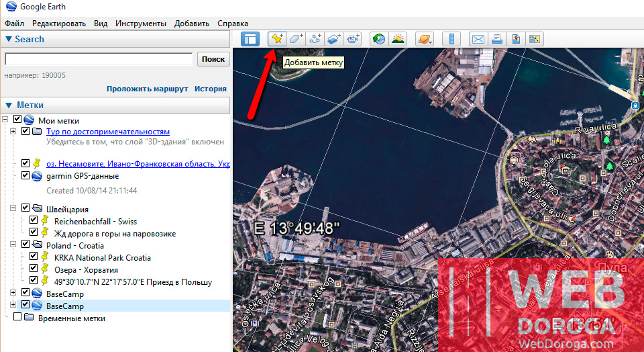The width and height of the screenshot is (644, 352).
Task: Click pushpin icon of KRKA National Park Croatia
Action: coord(45,257)
